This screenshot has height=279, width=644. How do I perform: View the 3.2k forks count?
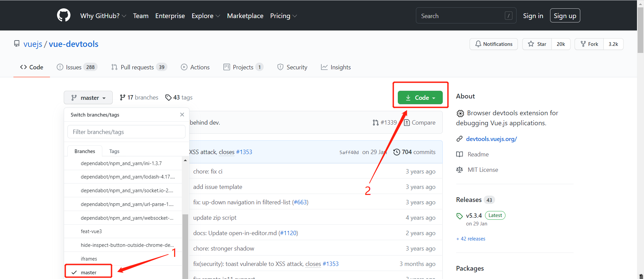(613, 44)
